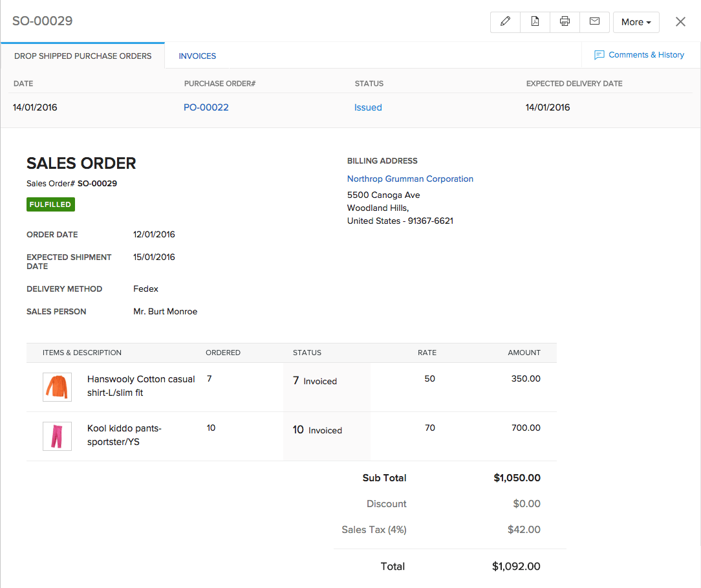Viewport: 701px width, 588px height.
Task: Click the pink pants thumbnail
Action: [57, 436]
